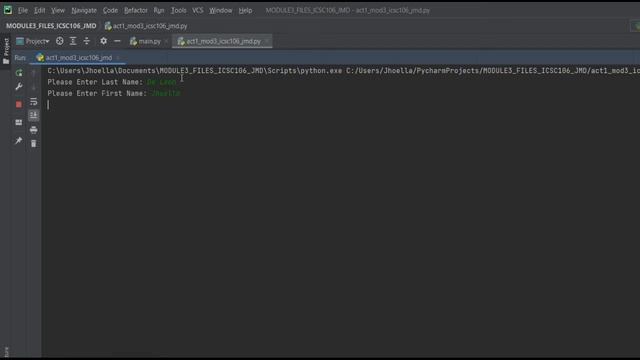
Task: Click the restore layout icon in Run panel
Action: tap(19, 122)
